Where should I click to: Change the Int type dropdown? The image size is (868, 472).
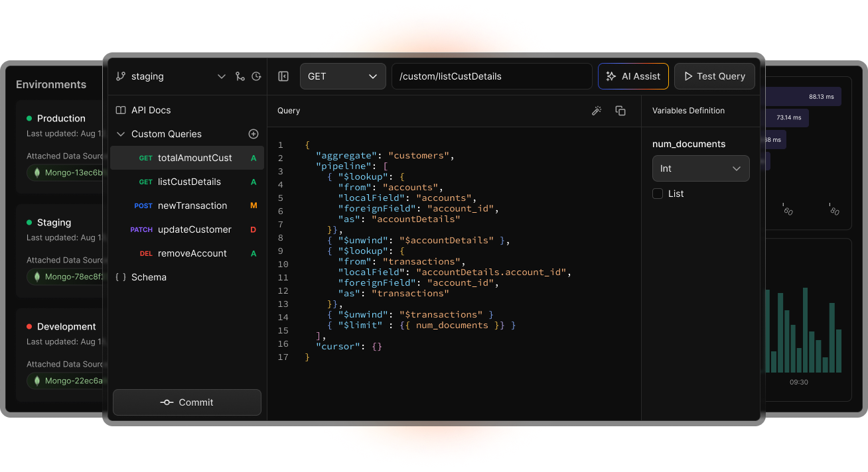[701, 168]
